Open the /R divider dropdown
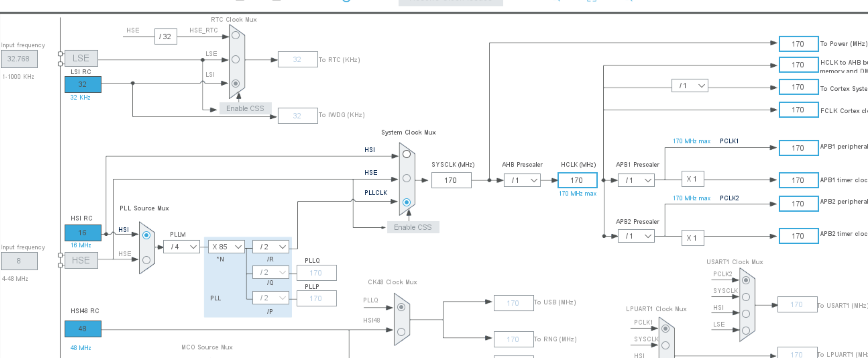Viewport: 868px width, 358px height. (x=271, y=247)
